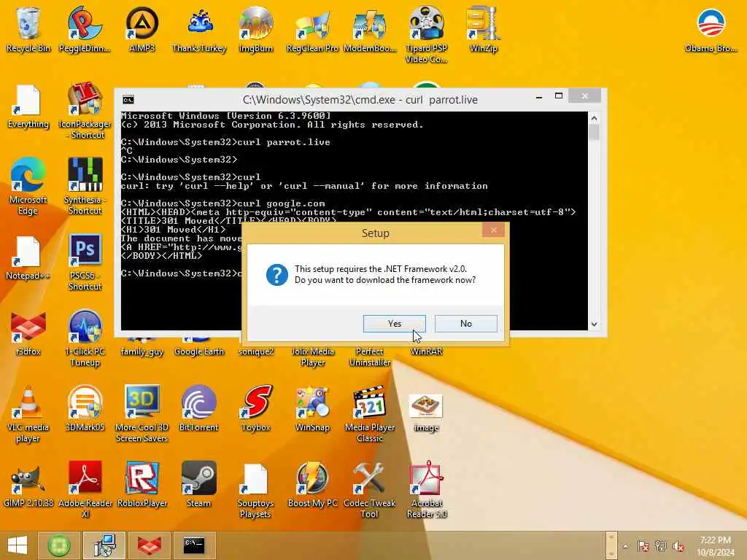Minimize the cmd.exe window
Image resolution: width=747 pixels, height=560 pixels.
point(539,97)
